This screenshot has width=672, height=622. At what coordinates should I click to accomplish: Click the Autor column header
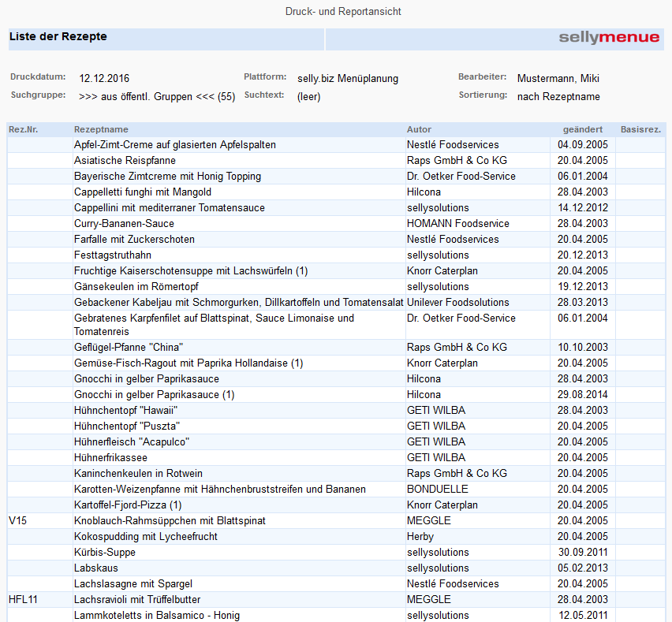[x=419, y=129]
